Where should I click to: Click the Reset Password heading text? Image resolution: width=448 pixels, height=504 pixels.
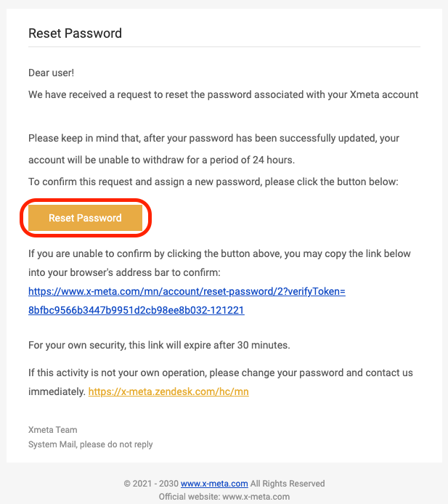click(76, 33)
